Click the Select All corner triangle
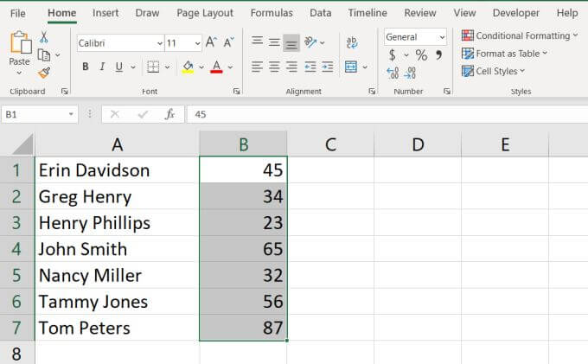This screenshot has width=588, height=364. coord(22,144)
